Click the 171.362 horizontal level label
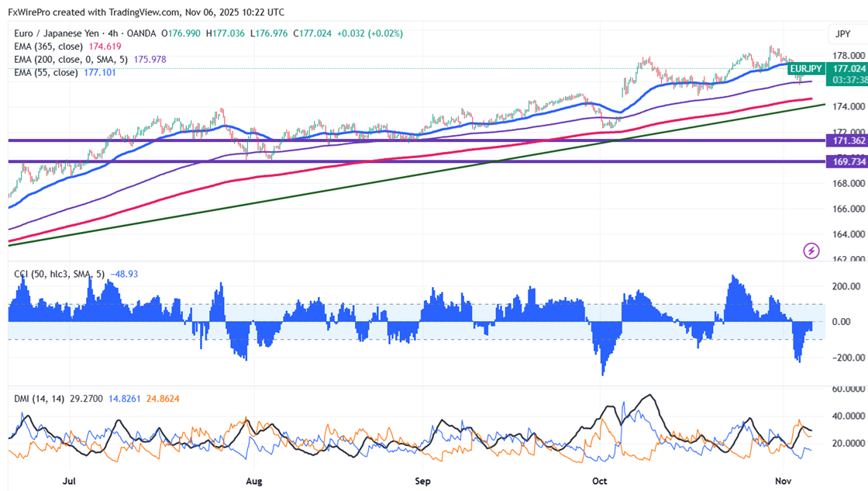 coord(849,140)
